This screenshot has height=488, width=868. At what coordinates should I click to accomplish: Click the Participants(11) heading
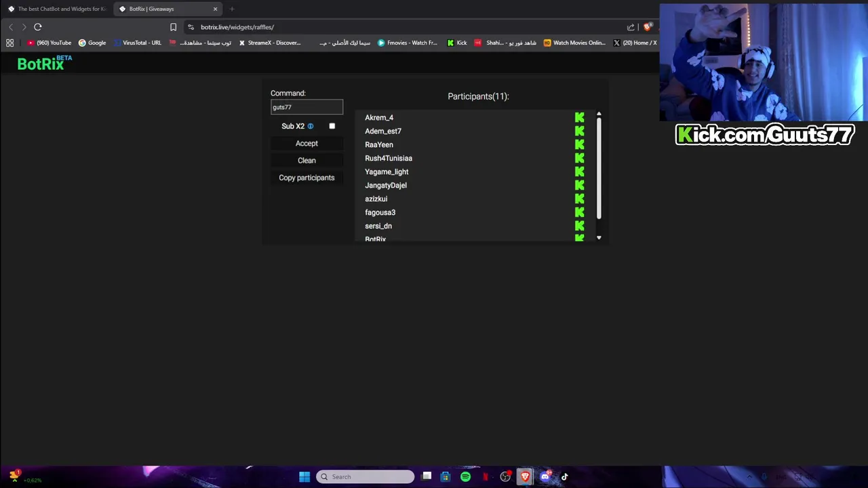pos(478,96)
